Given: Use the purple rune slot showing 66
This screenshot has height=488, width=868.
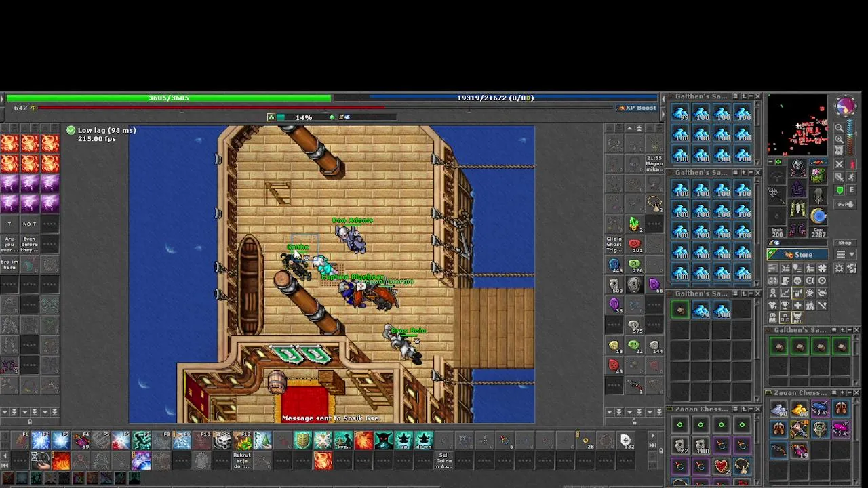Looking at the screenshot, I should pyautogui.click(x=654, y=284).
